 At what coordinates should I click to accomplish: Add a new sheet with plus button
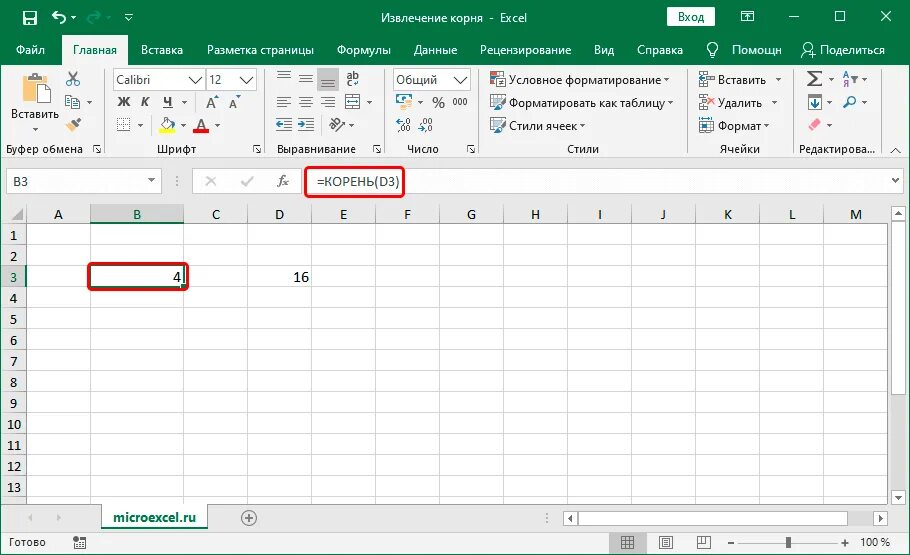pos(249,518)
